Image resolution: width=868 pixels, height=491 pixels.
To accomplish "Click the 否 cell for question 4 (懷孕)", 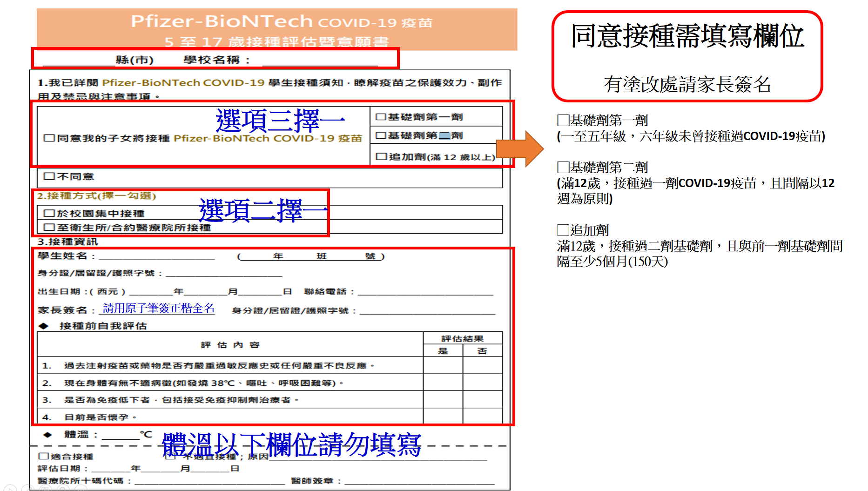I will 483,417.
